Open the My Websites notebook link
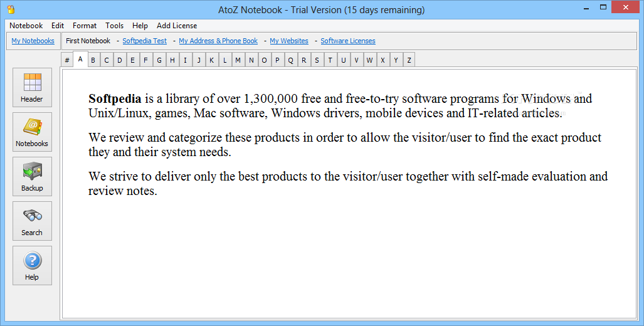Image resolution: width=644 pixels, height=326 pixels. (288, 41)
